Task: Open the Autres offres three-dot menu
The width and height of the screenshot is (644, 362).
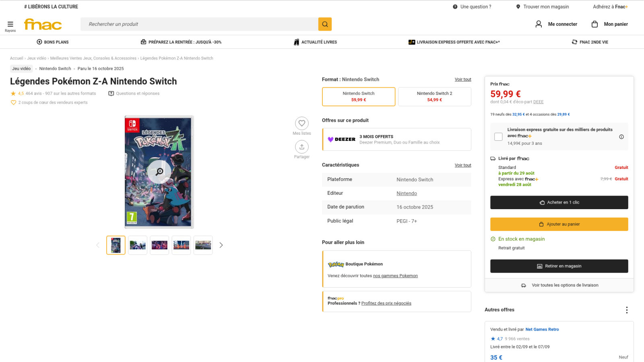Action: pyautogui.click(x=627, y=310)
